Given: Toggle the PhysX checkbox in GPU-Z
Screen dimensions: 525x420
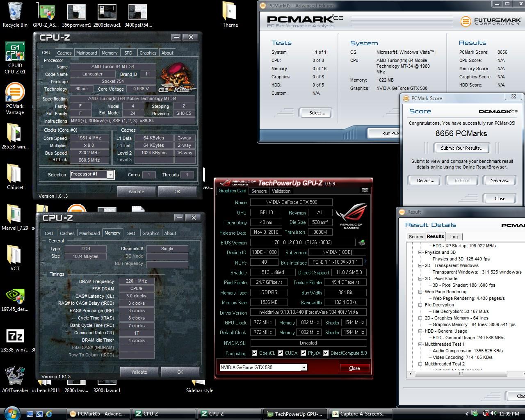Looking at the screenshot, I should point(304,353).
